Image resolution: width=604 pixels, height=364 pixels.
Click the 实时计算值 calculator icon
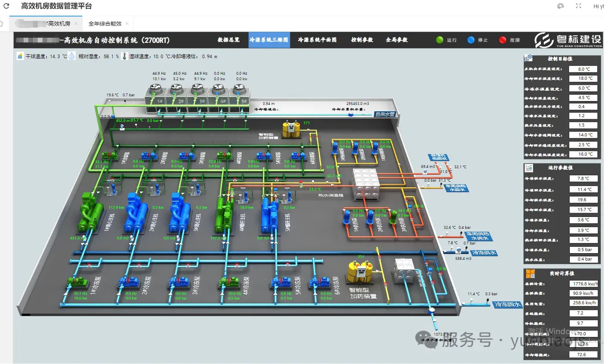pos(530,273)
